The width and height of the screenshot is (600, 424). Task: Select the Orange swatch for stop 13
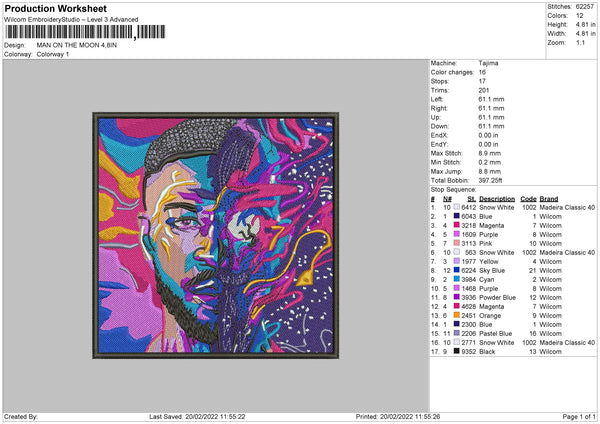(457, 315)
